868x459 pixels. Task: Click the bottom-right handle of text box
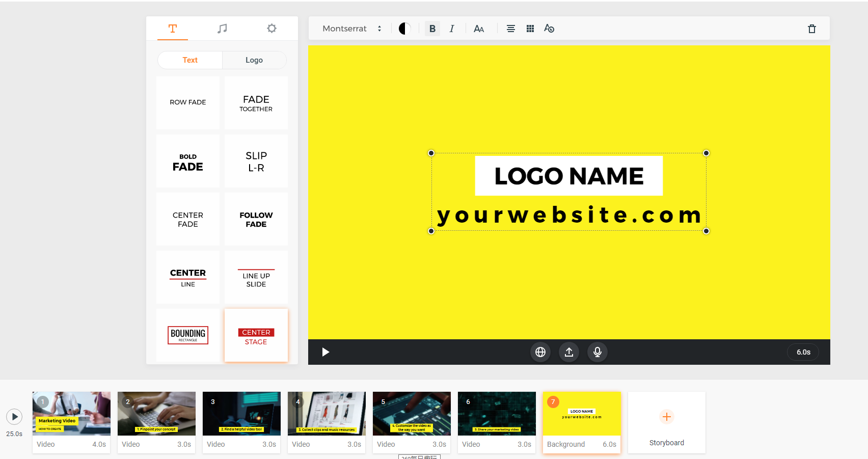click(x=706, y=231)
